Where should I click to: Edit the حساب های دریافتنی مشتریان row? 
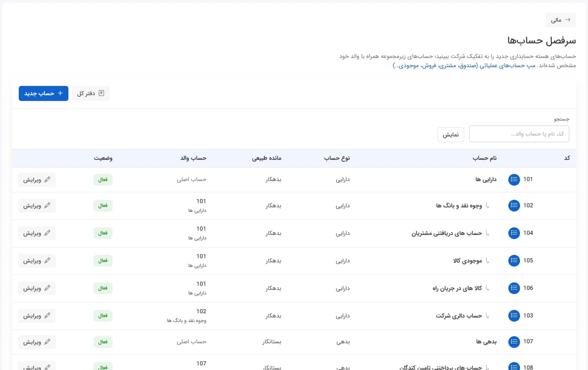click(37, 233)
